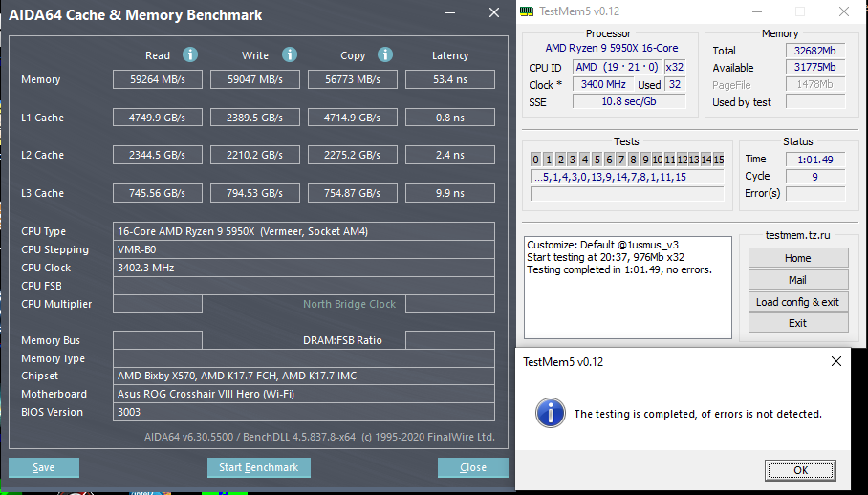The image size is (868, 495).
Task: Close the TestMem5 completion dialog
Action: point(835,361)
